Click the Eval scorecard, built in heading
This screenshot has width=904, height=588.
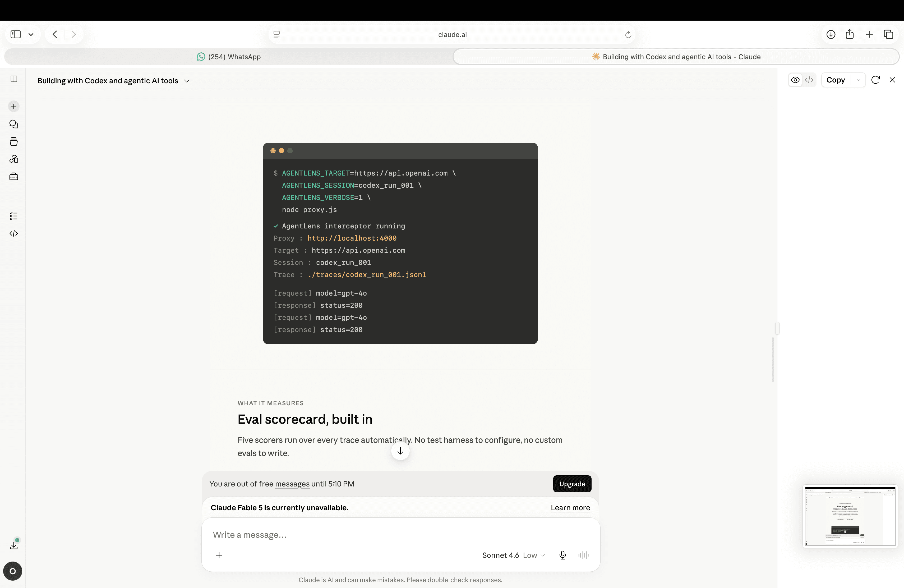pos(305,419)
